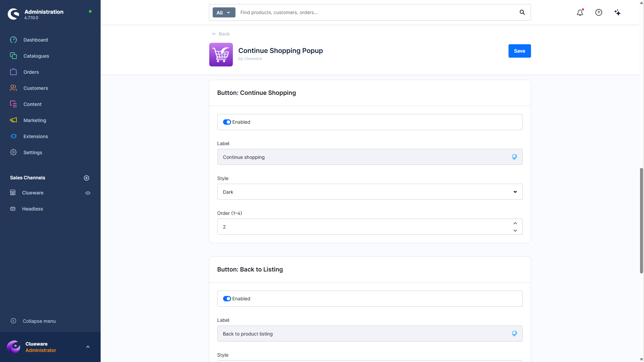Edit the Continue shopping label field
Viewport: 644px width, 362px height.
370,157
